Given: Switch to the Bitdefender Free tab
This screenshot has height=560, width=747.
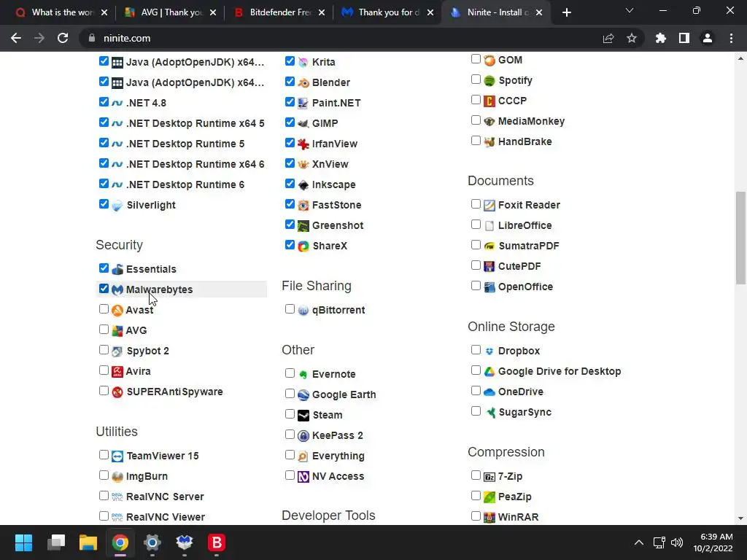Looking at the screenshot, I should (279, 12).
